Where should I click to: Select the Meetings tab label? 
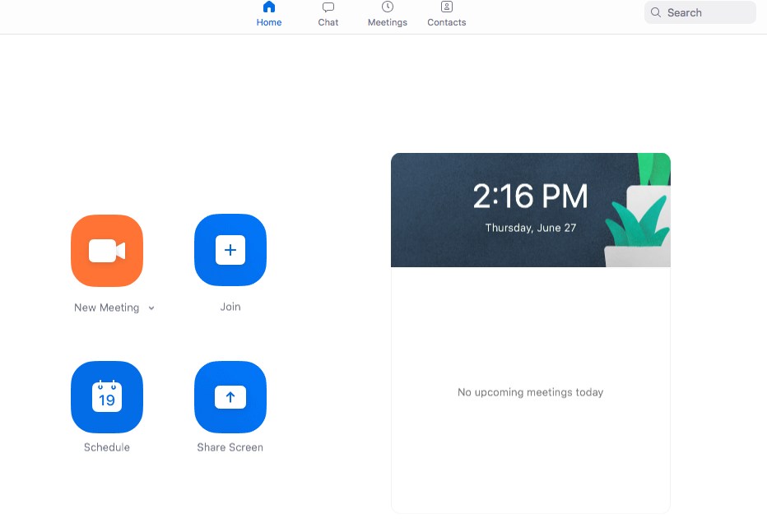pyautogui.click(x=388, y=22)
